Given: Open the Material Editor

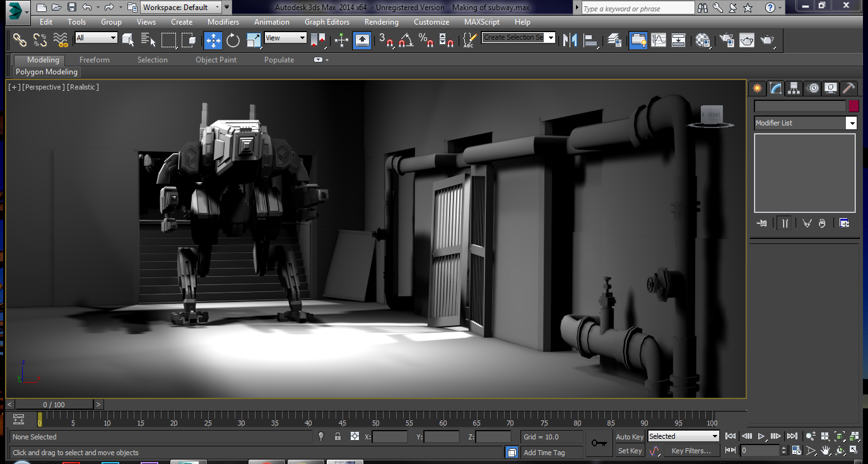Looking at the screenshot, I should pyautogui.click(x=703, y=40).
